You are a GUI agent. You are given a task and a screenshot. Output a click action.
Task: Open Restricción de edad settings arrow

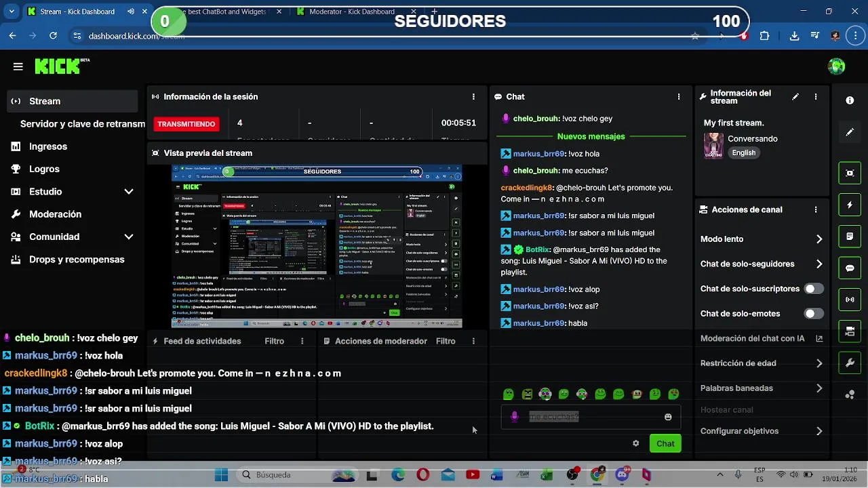pos(819,363)
